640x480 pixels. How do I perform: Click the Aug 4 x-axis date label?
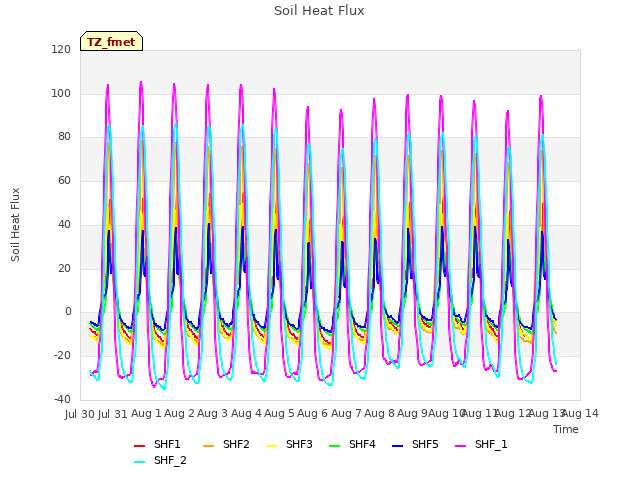[246, 413]
